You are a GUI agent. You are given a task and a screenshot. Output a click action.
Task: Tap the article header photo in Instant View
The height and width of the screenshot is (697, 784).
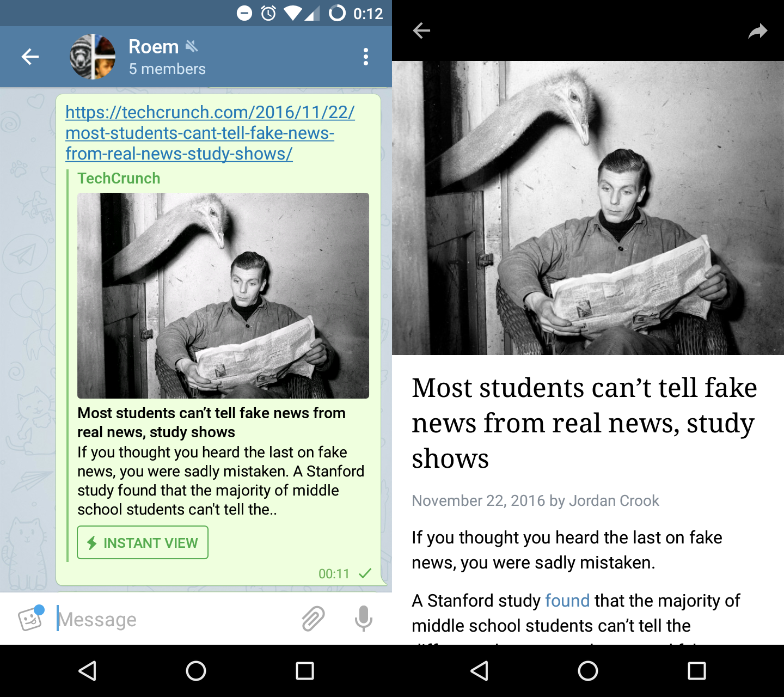[x=588, y=208]
